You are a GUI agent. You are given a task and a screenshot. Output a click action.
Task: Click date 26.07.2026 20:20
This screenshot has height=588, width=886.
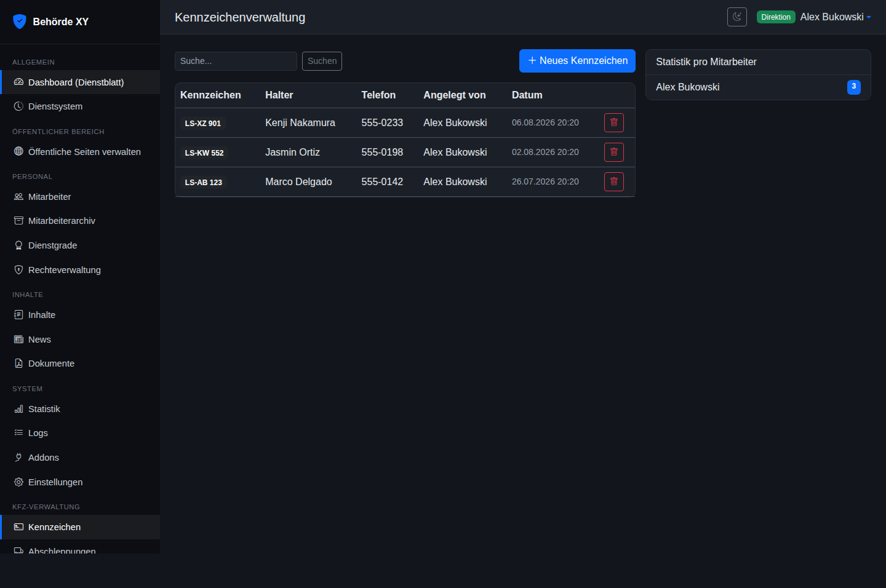[545, 181]
